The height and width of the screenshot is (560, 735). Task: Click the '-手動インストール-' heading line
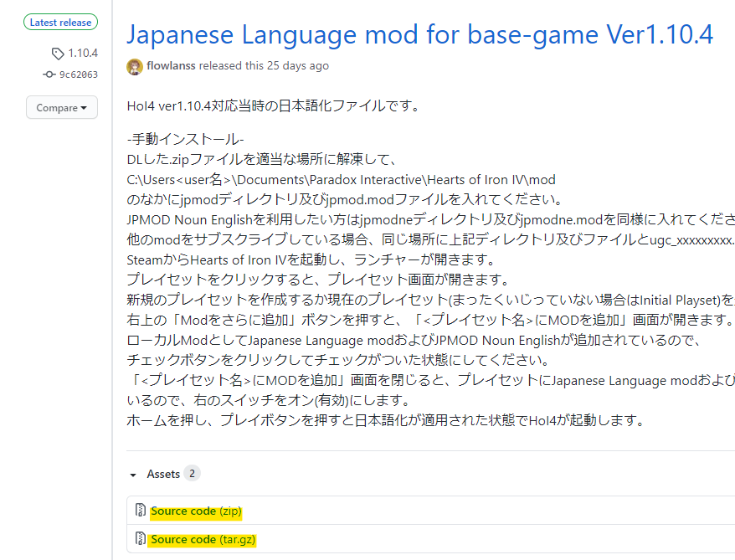[185, 139]
